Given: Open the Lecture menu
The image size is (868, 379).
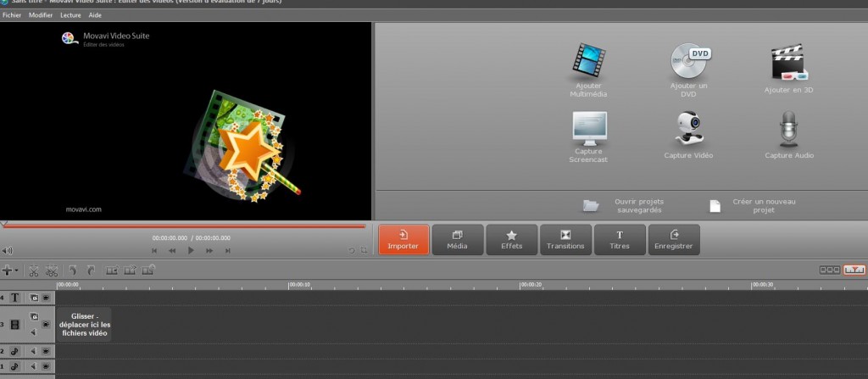Looking at the screenshot, I should [71, 15].
